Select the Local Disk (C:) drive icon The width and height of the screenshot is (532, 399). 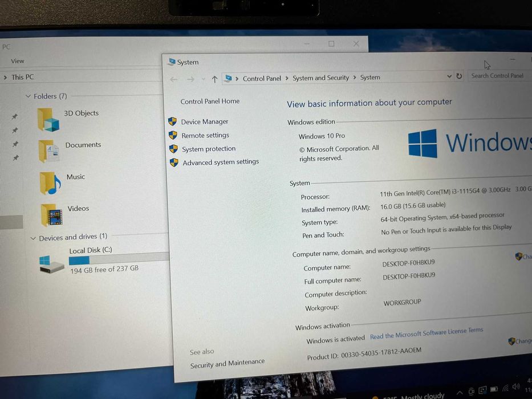click(x=51, y=264)
